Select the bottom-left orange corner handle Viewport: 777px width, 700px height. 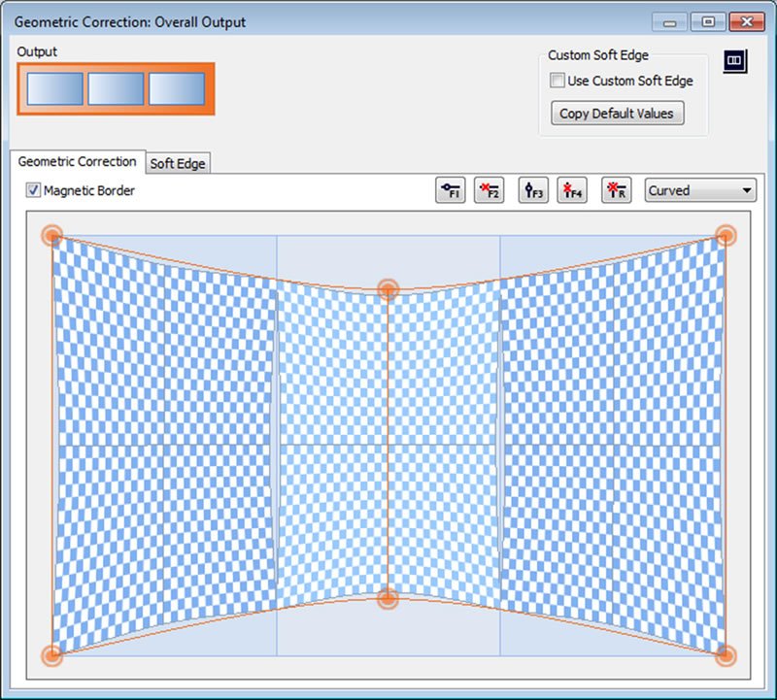pos(51,656)
